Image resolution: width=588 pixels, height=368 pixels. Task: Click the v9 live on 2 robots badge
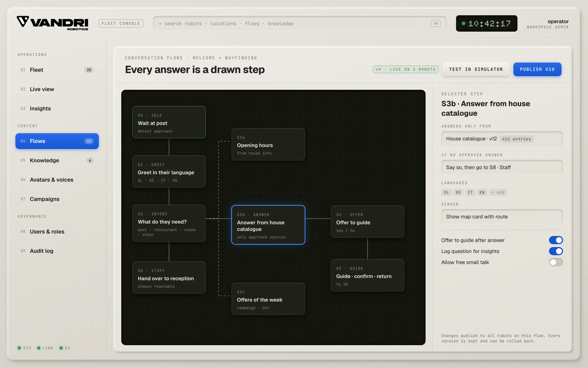click(x=405, y=69)
